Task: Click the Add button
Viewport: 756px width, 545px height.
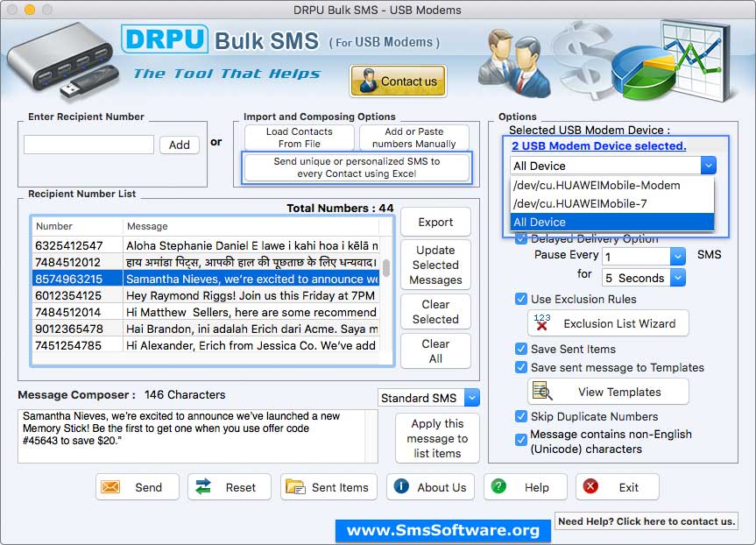Action: pyautogui.click(x=180, y=145)
